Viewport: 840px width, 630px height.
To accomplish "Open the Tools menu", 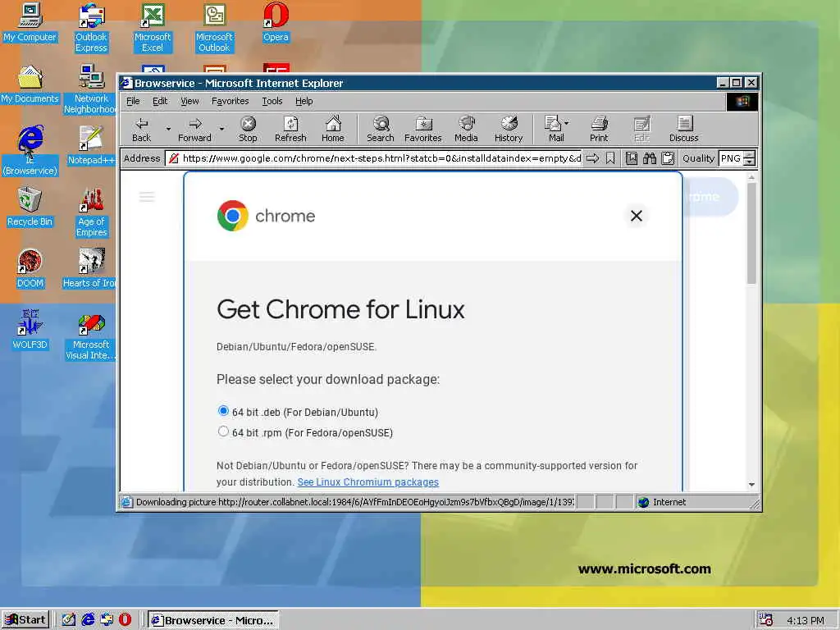I will [x=272, y=101].
